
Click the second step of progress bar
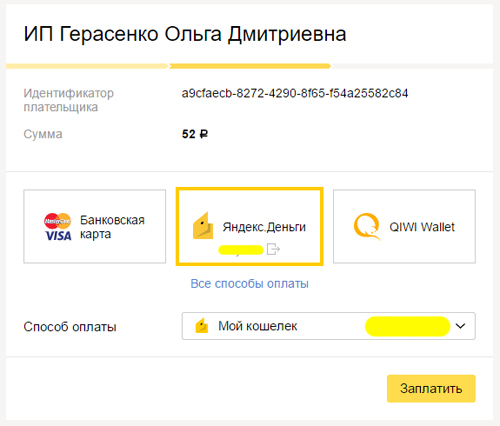(x=250, y=66)
